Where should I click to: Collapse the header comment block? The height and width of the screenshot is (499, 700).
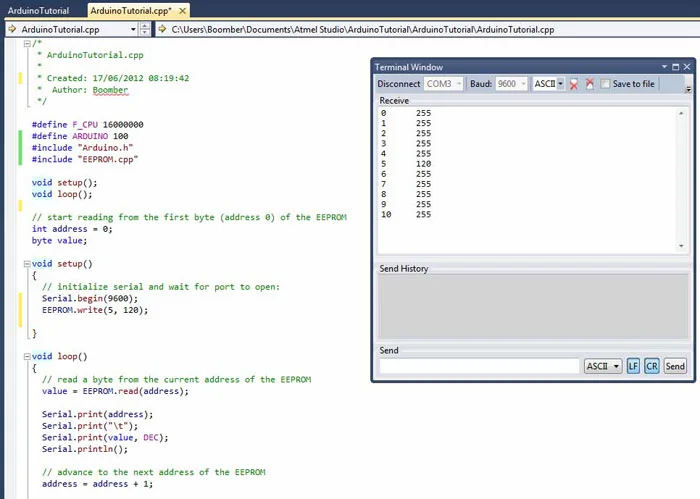pos(27,44)
